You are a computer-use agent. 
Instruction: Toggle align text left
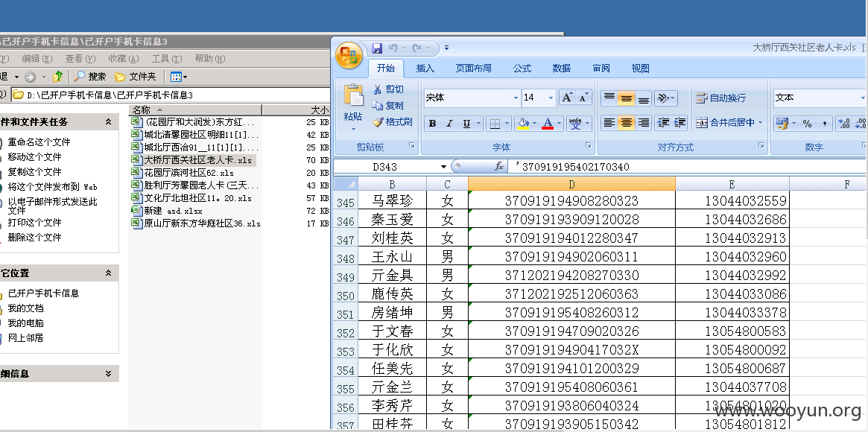[x=609, y=122]
